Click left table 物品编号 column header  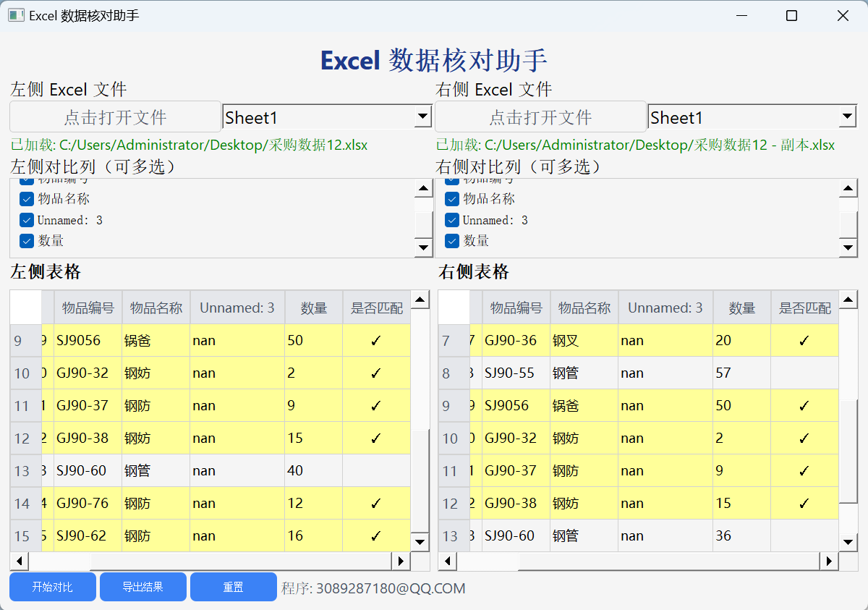(88, 308)
